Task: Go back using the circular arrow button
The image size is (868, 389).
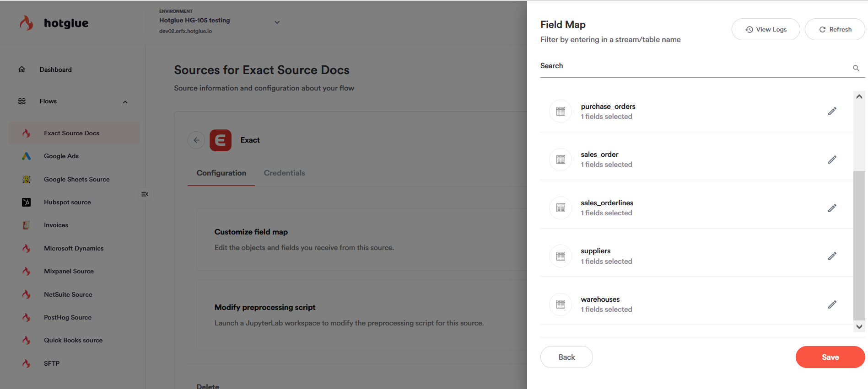Action: click(x=196, y=140)
